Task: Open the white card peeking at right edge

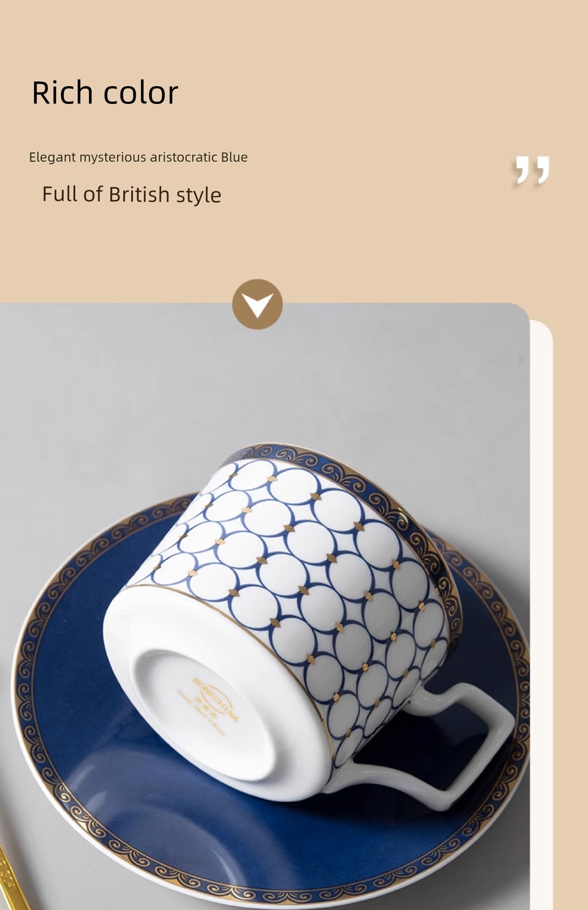Action: coord(542,614)
